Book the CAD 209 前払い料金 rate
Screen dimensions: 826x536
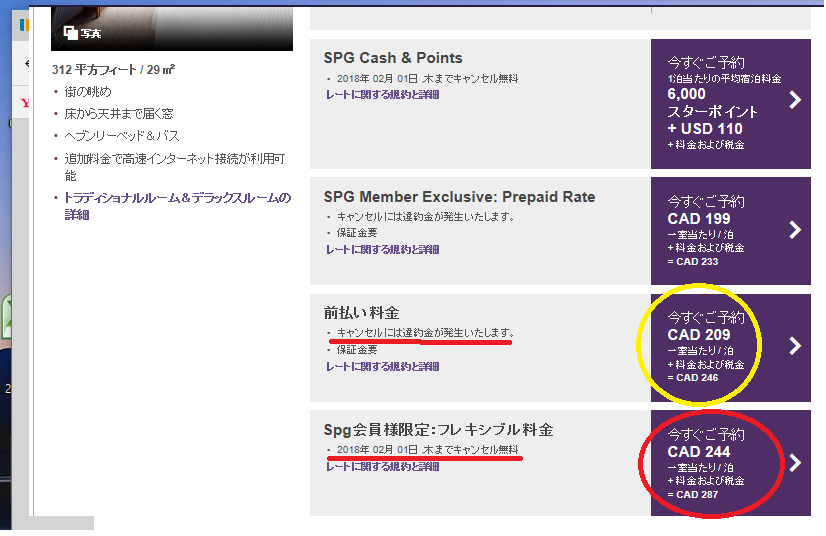coord(731,348)
